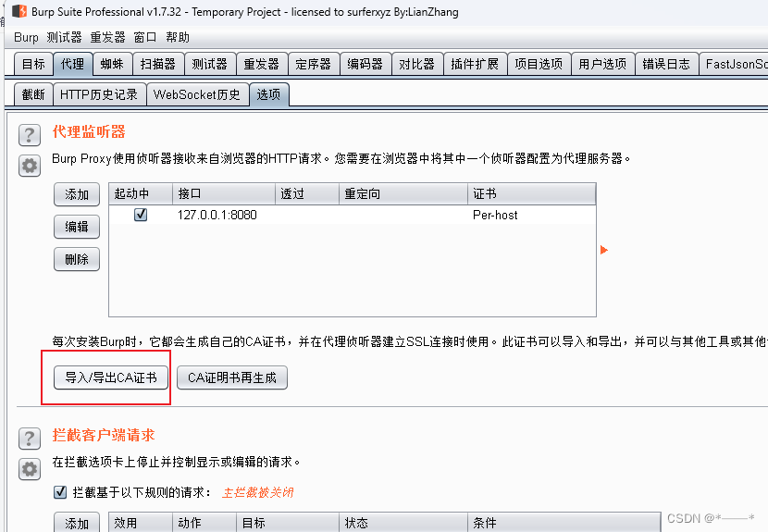Open the 截断 sub-tab
This screenshot has height=532, width=768.
click(33, 94)
